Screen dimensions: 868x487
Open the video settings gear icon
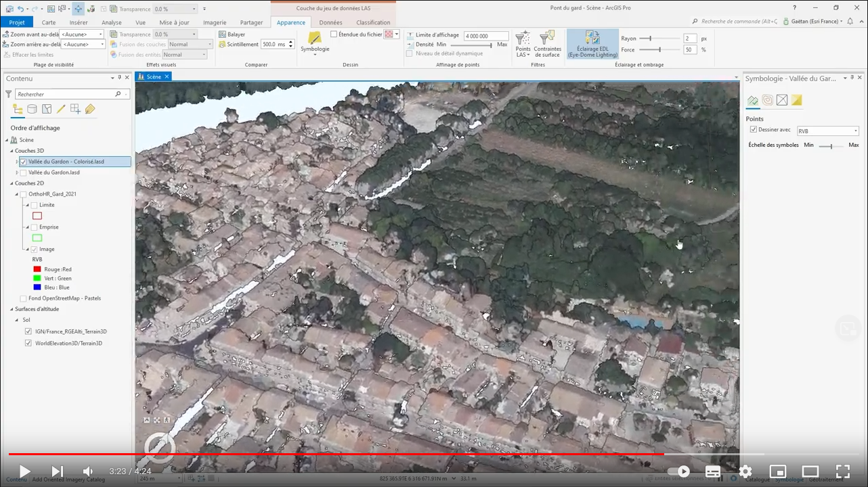tap(745, 471)
